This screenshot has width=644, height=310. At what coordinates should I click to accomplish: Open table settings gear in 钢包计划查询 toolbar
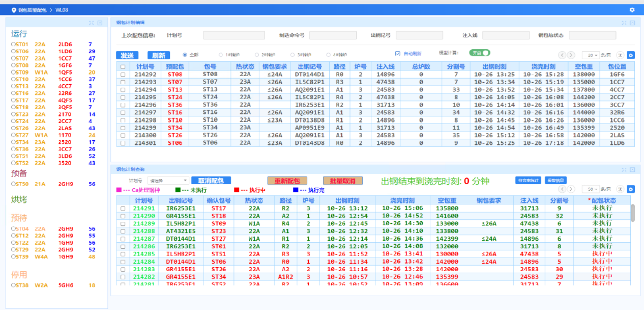631,189
